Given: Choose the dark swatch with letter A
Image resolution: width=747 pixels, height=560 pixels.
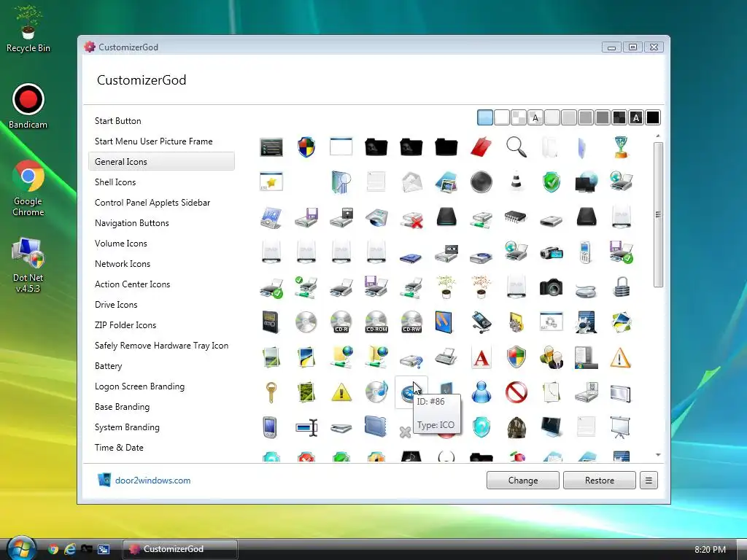Looking at the screenshot, I should (x=636, y=117).
